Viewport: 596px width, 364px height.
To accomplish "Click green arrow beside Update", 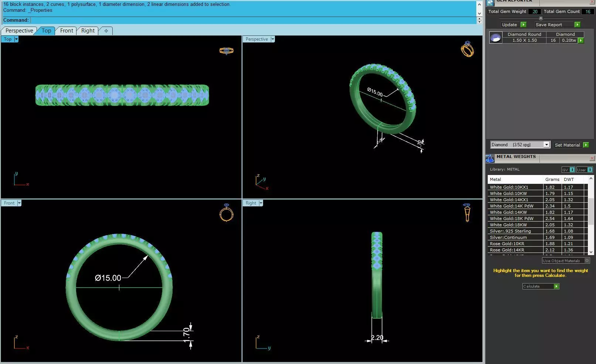I will pos(523,25).
